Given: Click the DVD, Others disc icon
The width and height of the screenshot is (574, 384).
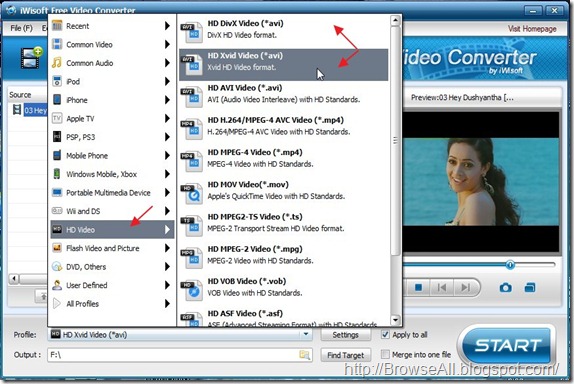Looking at the screenshot, I should click(x=57, y=266).
